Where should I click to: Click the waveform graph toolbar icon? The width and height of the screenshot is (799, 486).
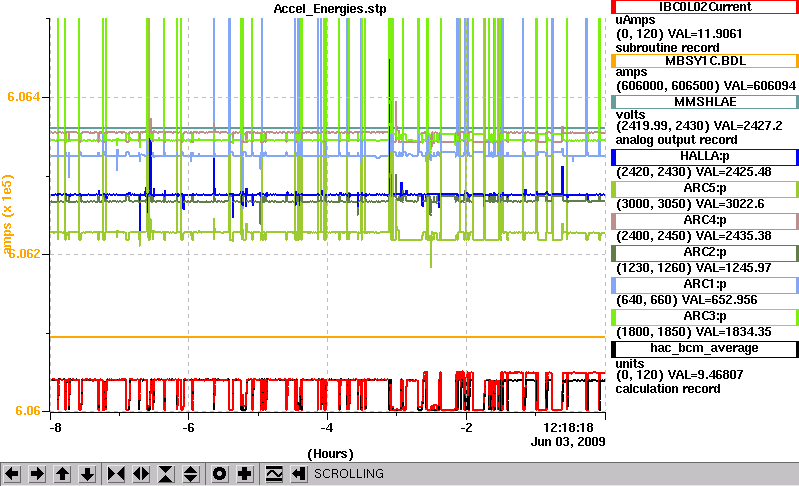pyautogui.click(x=274, y=474)
